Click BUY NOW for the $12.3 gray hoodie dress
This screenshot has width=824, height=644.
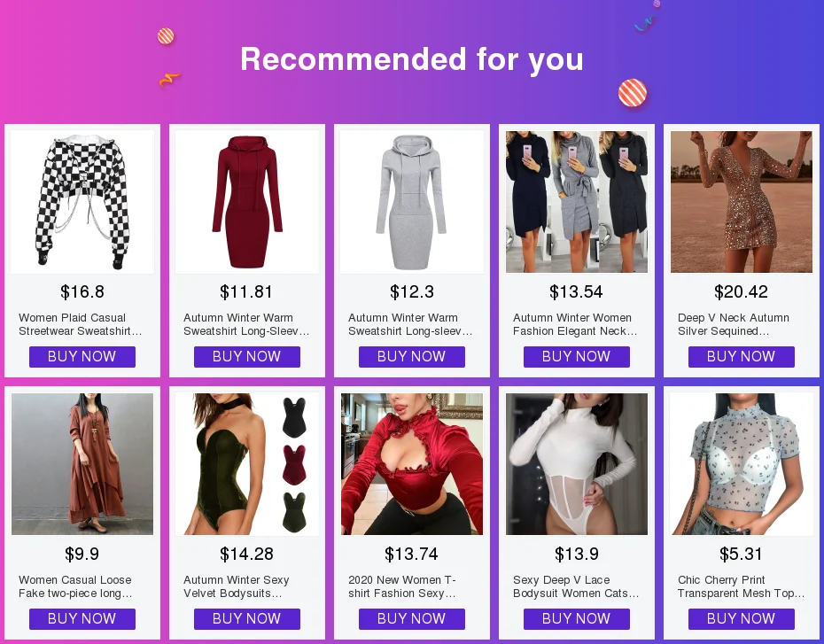411,357
